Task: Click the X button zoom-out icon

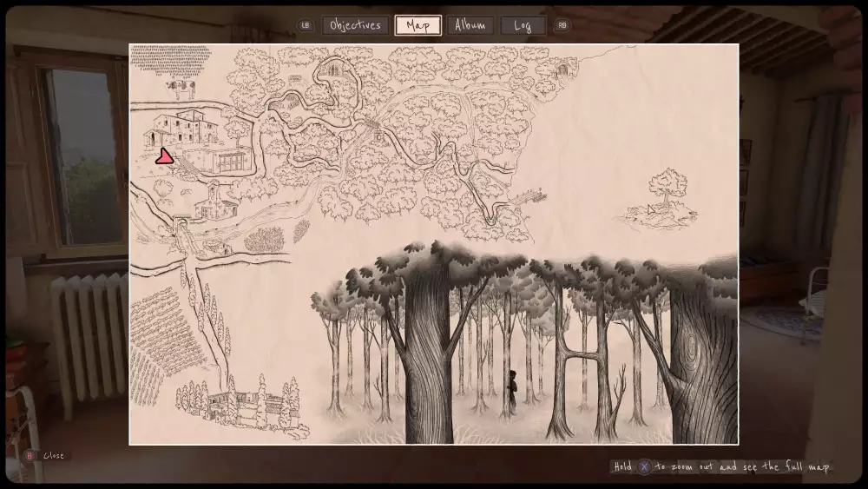Action: pos(644,466)
